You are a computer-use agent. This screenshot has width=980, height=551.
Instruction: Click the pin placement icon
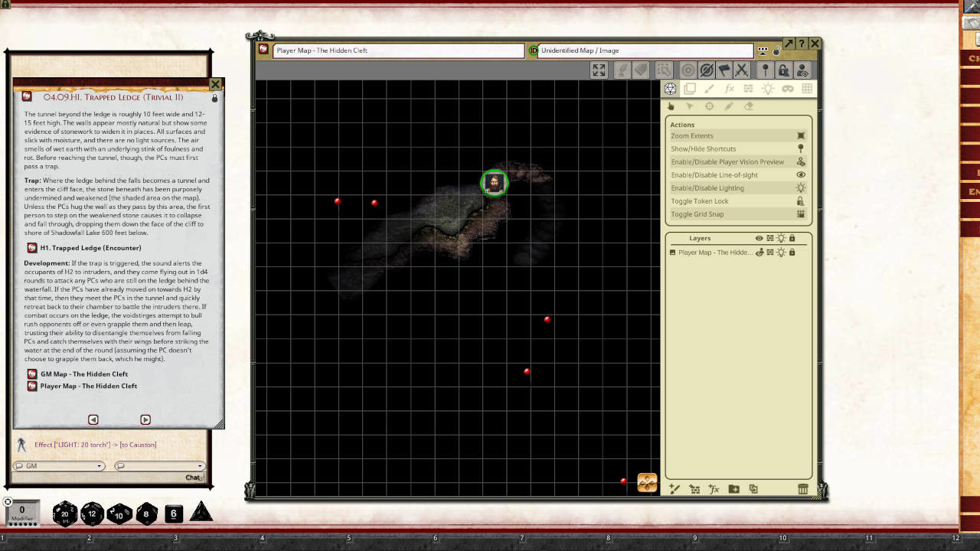coord(765,70)
